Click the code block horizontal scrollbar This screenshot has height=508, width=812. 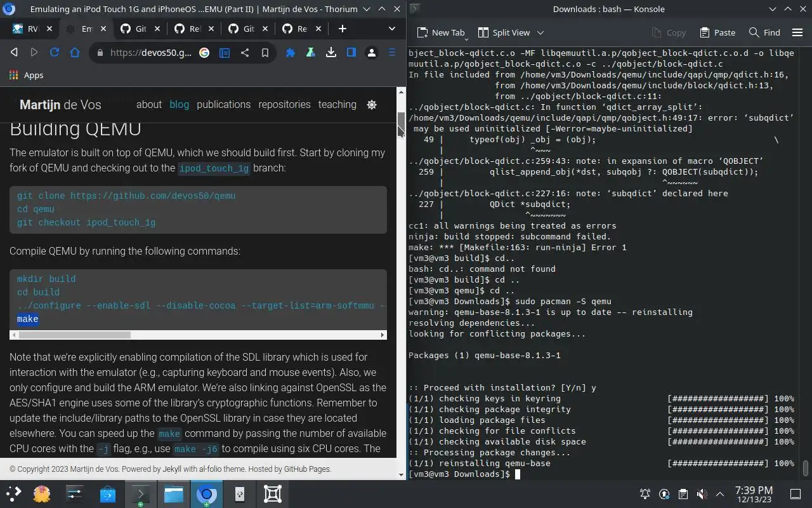coord(74,335)
